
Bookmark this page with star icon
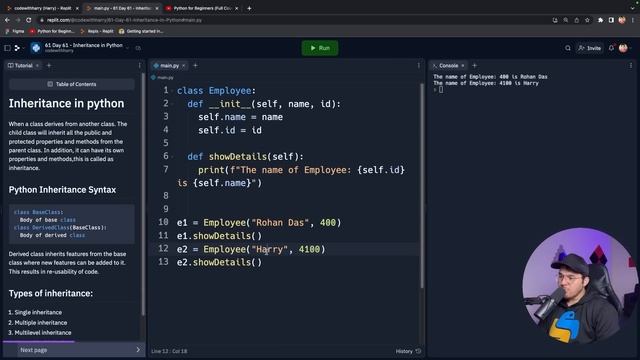click(587, 20)
